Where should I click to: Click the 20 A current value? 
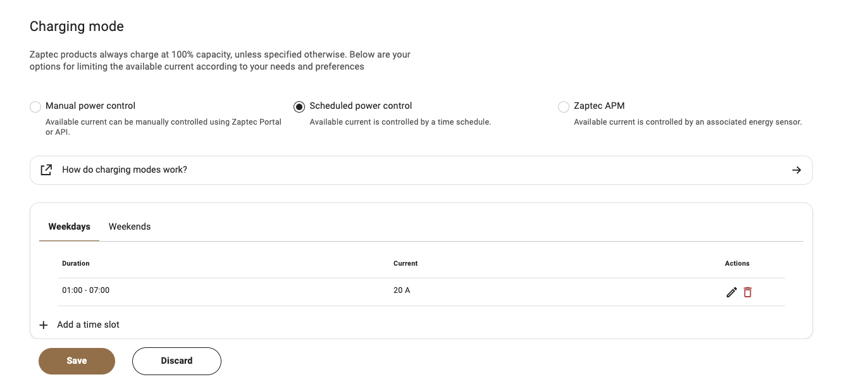402,290
